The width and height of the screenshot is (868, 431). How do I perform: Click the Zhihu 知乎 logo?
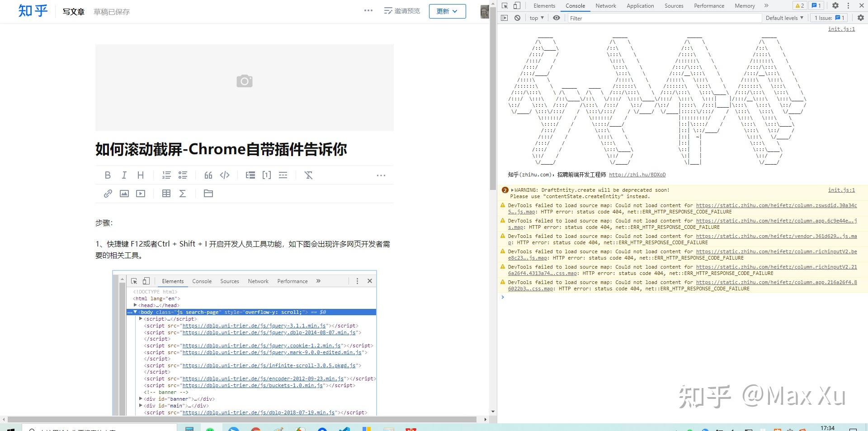(33, 11)
